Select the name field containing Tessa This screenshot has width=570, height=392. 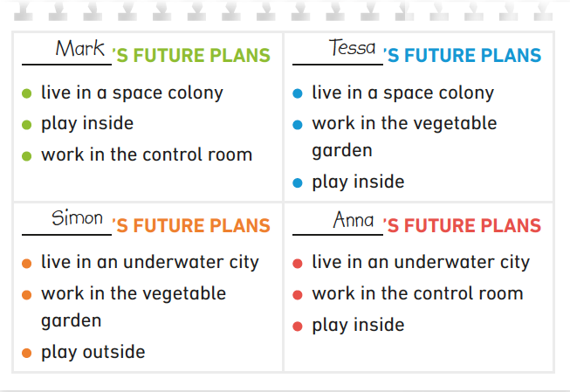(x=352, y=48)
